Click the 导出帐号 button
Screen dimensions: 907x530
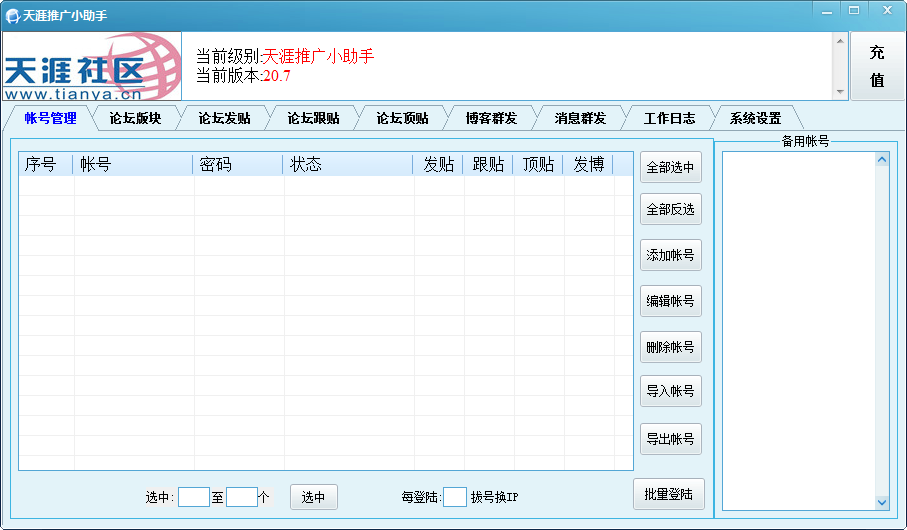670,439
